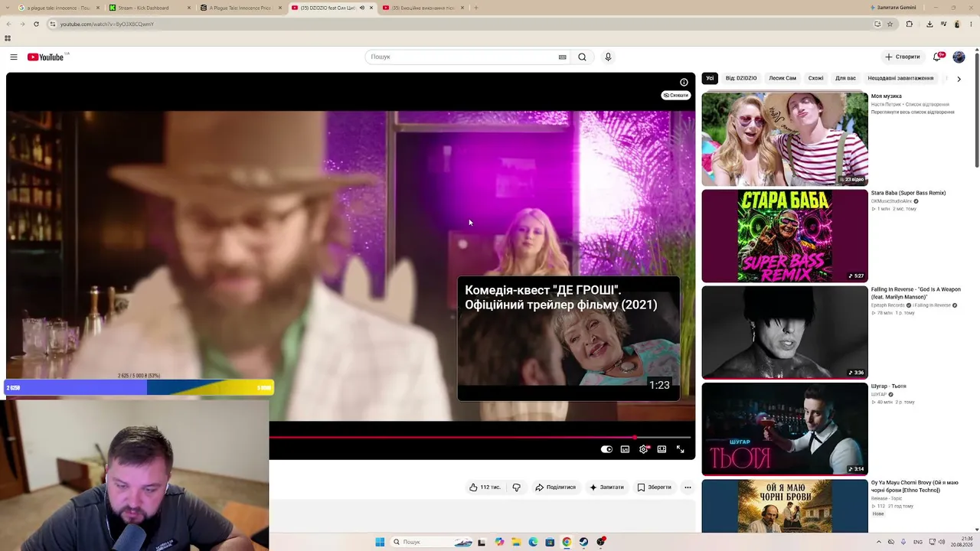
Task: Open Windows Start menu
Action: 380,542
